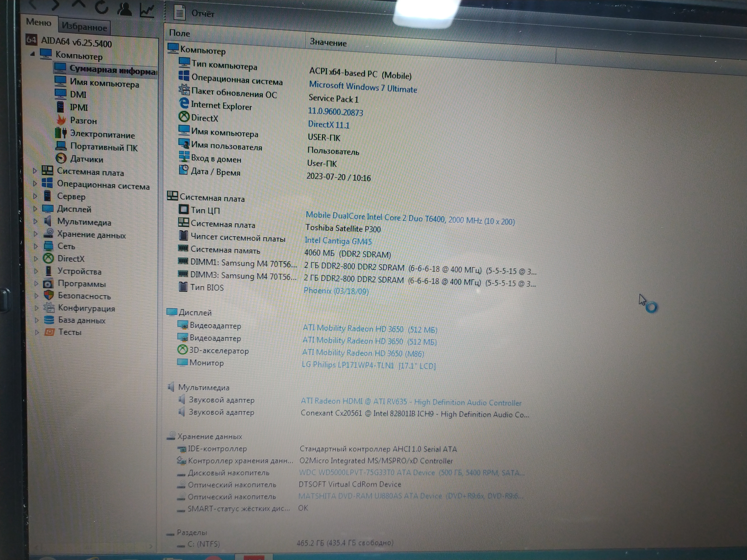Screen dimensions: 747x560
Task: Switch to the Меню tab
Action: tap(39, 22)
